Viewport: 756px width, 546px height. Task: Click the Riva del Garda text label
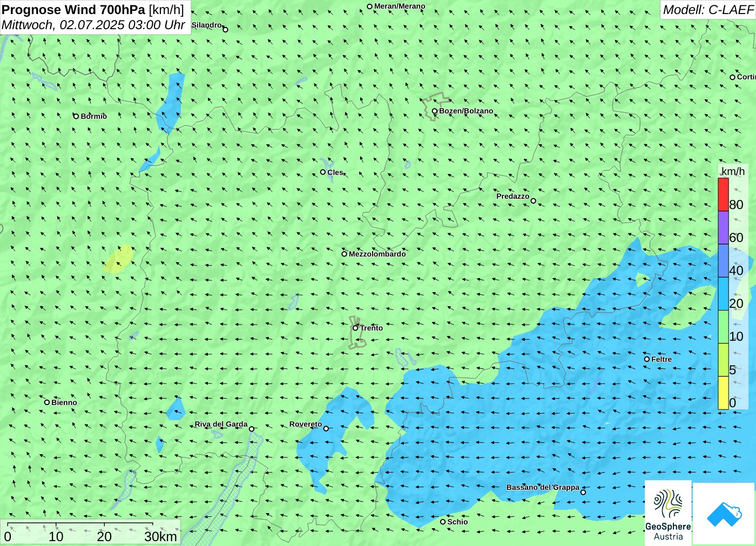pos(221,424)
